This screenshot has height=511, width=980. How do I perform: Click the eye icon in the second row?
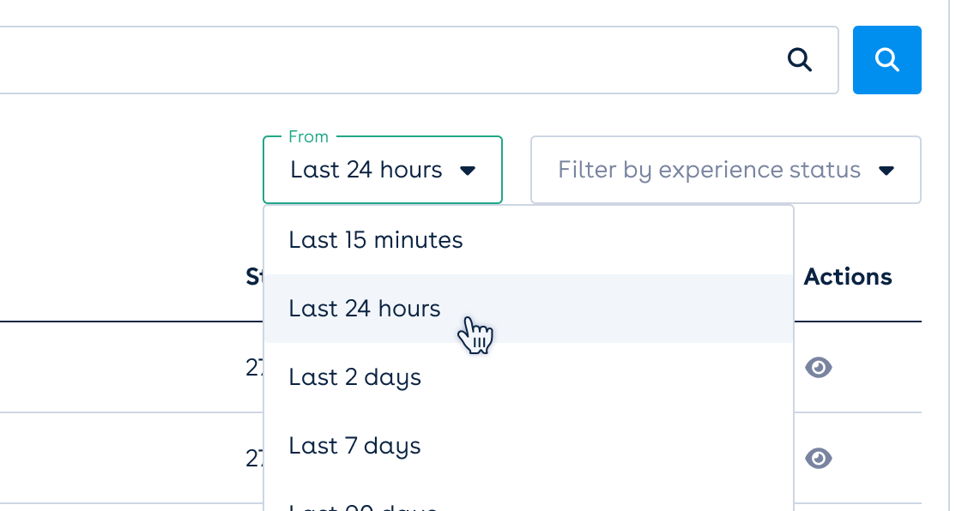coord(819,459)
